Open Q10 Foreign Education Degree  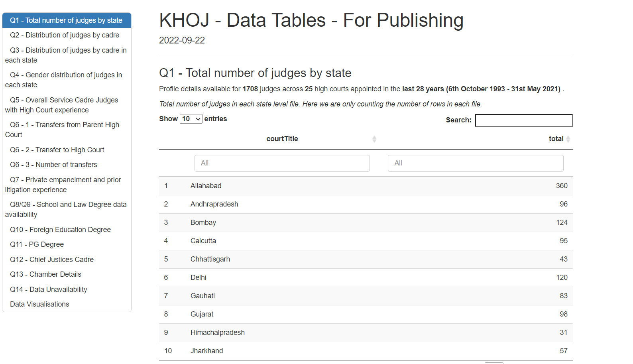(60, 230)
